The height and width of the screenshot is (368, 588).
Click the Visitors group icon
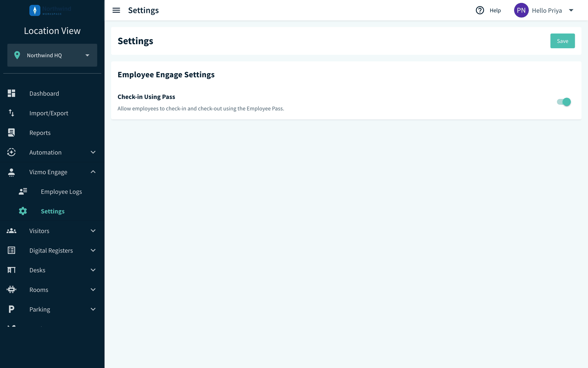[x=11, y=231]
